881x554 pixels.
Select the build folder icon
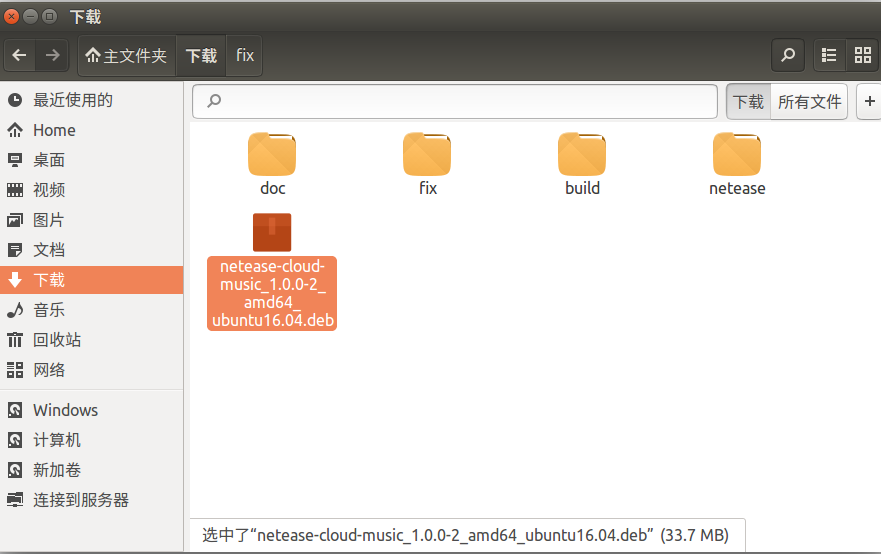point(582,154)
